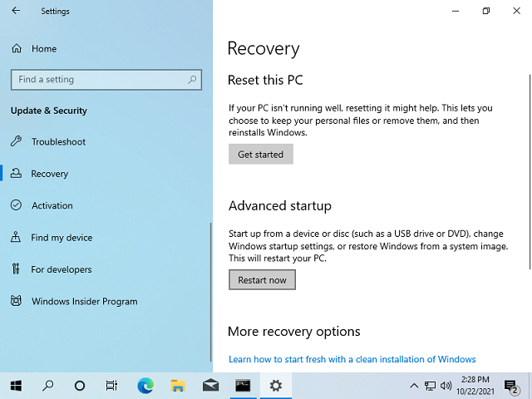Click the Update & Security heading
The height and width of the screenshot is (399, 532).
[49, 111]
